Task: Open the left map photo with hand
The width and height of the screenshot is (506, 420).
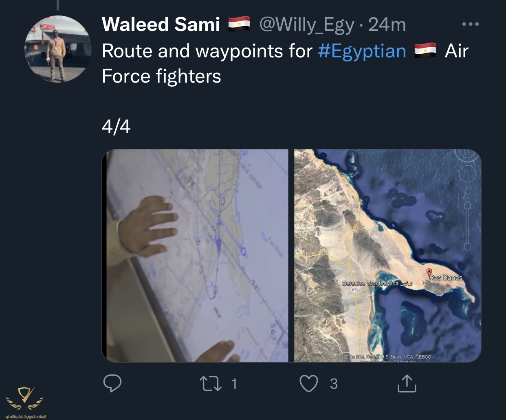Action: (198, 256)
